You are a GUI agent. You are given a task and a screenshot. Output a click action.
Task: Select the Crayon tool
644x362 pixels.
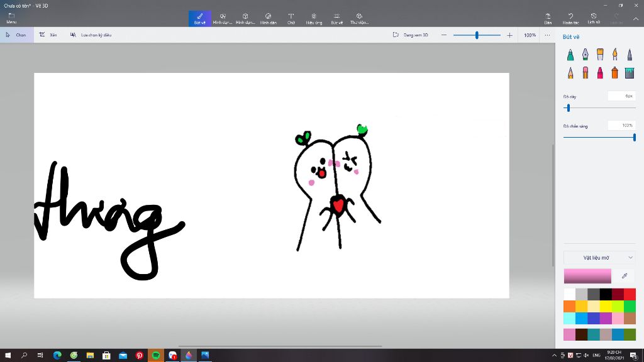600,73
